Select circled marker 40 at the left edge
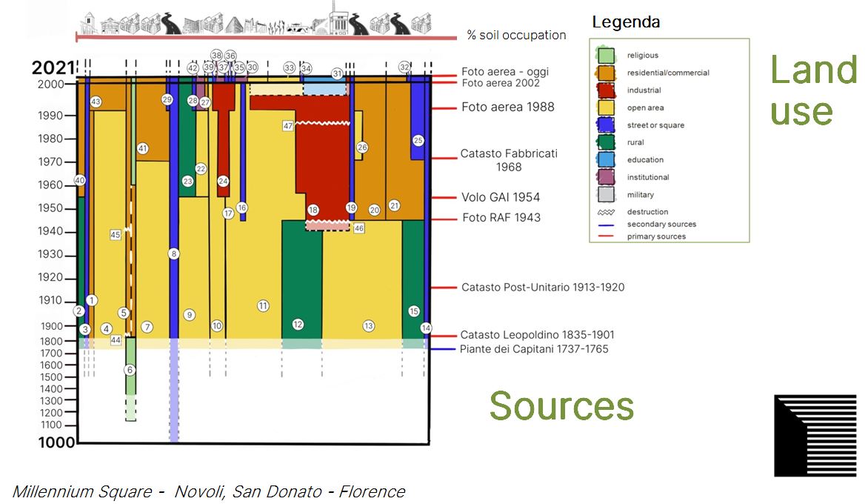The image size is (868, 504). pos(80,180)
